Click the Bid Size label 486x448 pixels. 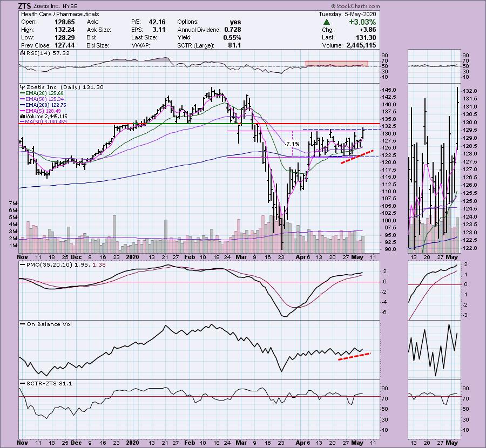(x=98, y=45)
